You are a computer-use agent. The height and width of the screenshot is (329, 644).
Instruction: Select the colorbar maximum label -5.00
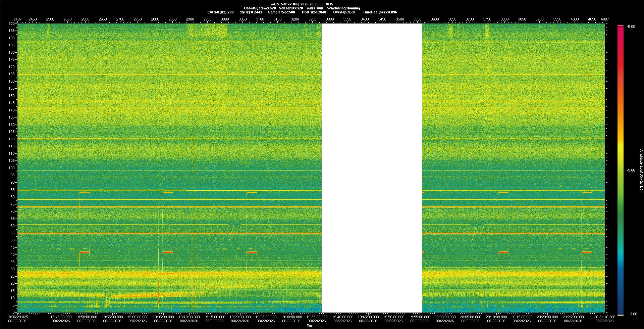(631, 27)
